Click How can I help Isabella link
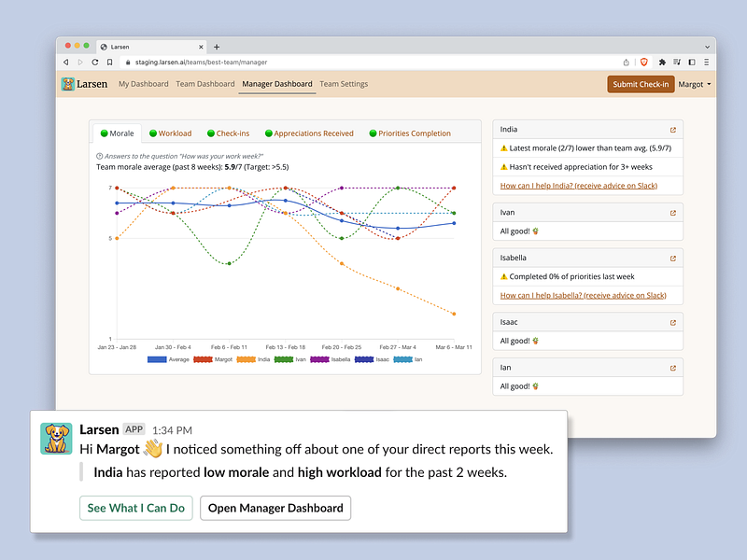The height and width of the screenshot is (560, 747). (x=583, y=295)
